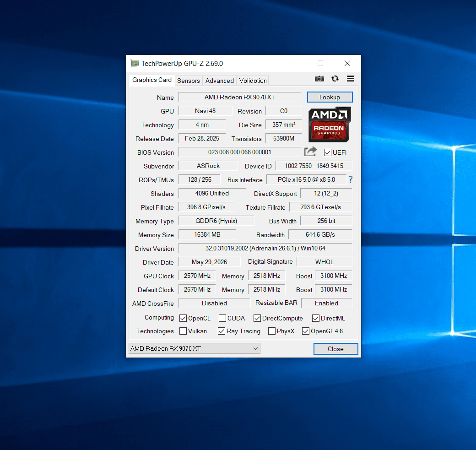Click Bus Interface 'PCIe x16 5.0 @ x8 5.0'
Viewport: 476px width, 450px height.
click(306, 180)
